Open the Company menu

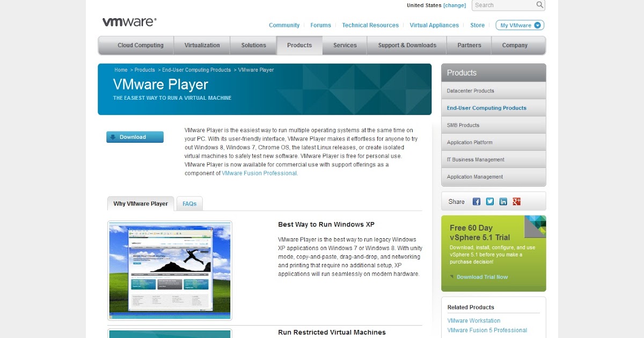click(515, 46)
